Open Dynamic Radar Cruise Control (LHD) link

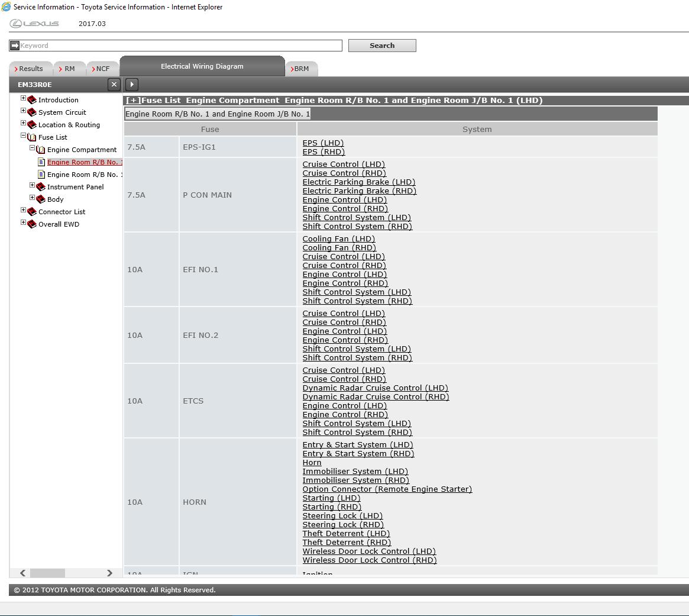pyautogui.click(x=376, y=388)
